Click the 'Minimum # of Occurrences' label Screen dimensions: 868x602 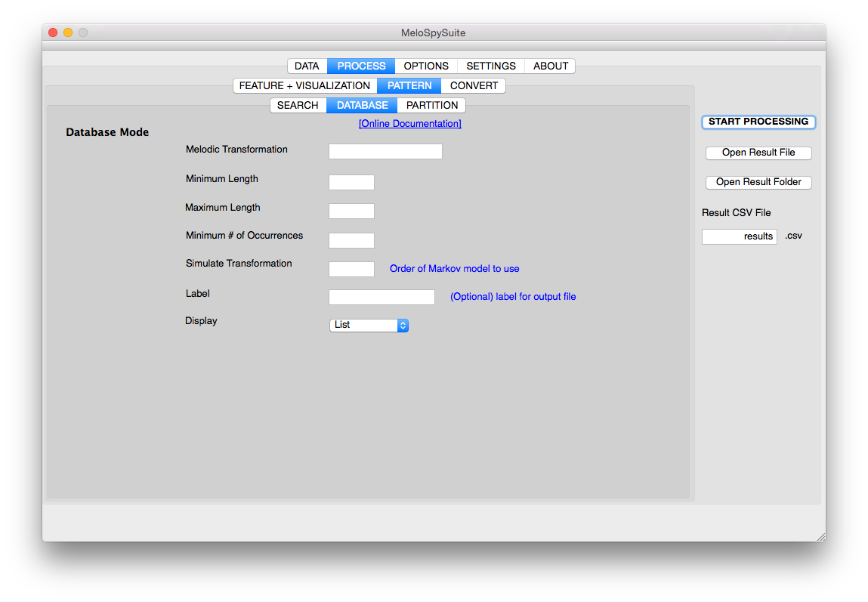coord(244,235)
